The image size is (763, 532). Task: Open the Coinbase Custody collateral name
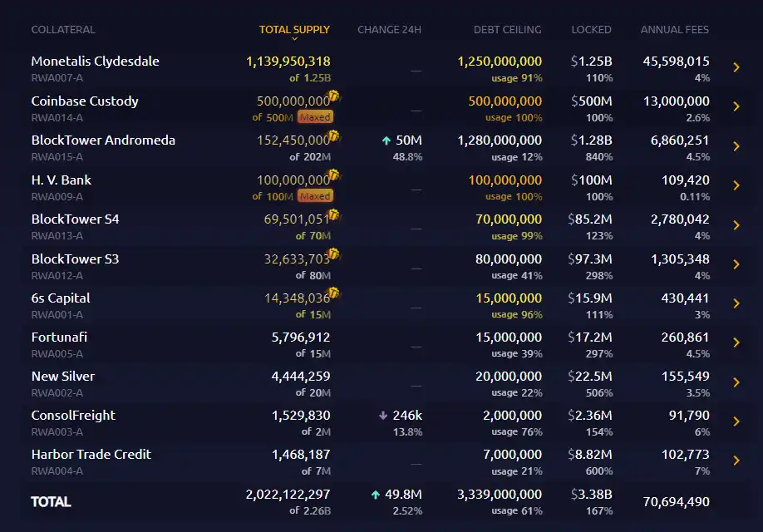pyautogui.click(x=85, y=101)
